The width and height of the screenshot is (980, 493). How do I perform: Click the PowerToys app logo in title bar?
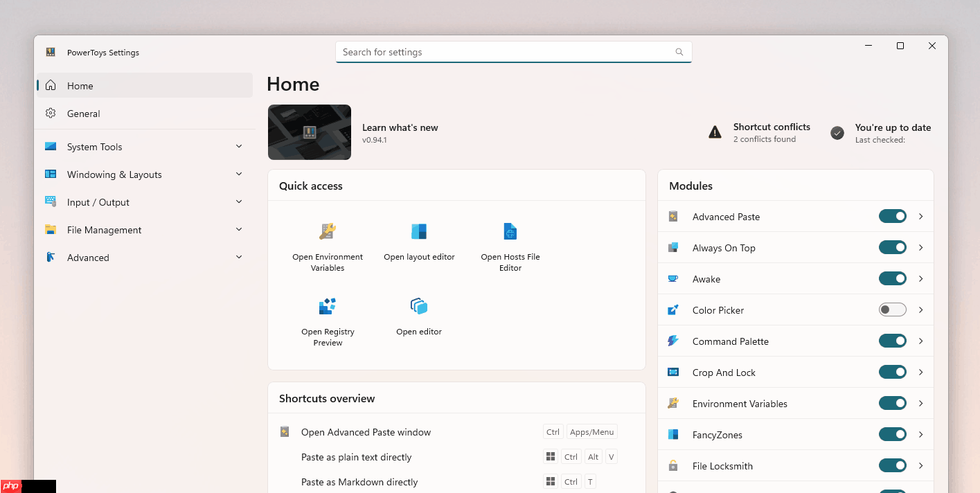(x=51, y=52)
